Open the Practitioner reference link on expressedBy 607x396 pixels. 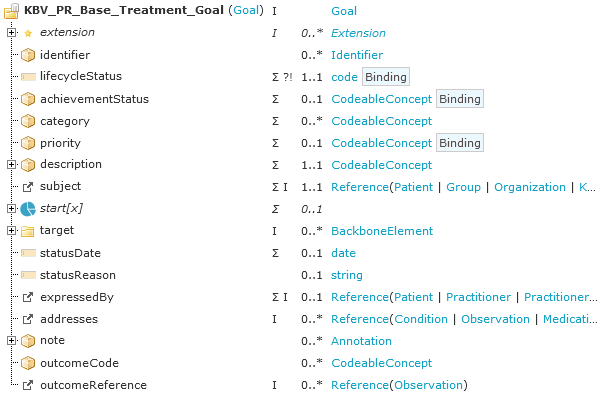[478, 297]
